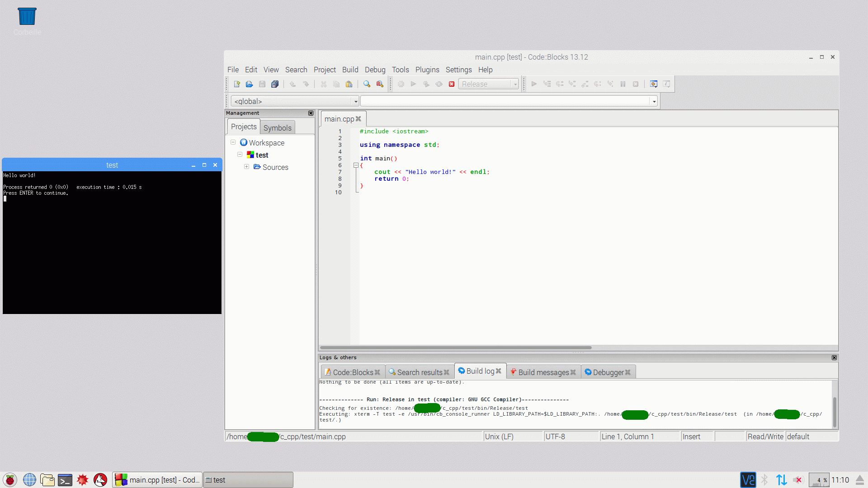Switch to the Symbols tab
This screenshot has height=488, width=868.
[x=277, y=128]
